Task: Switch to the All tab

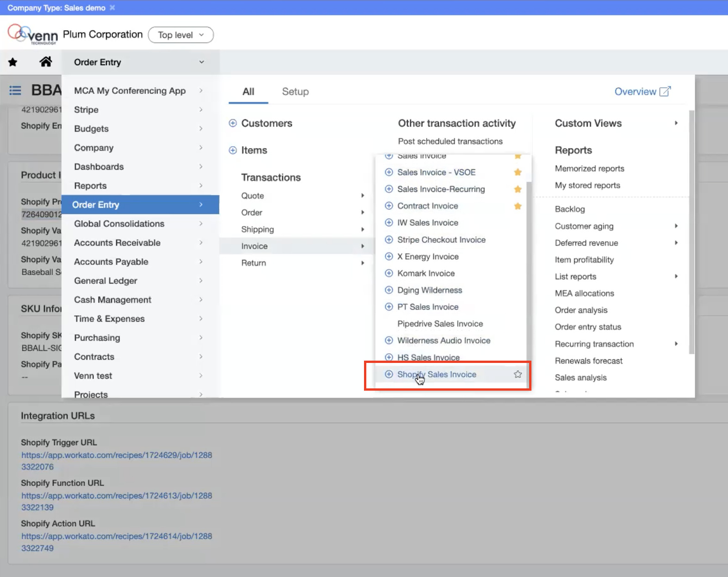Action: pos(248,92)
